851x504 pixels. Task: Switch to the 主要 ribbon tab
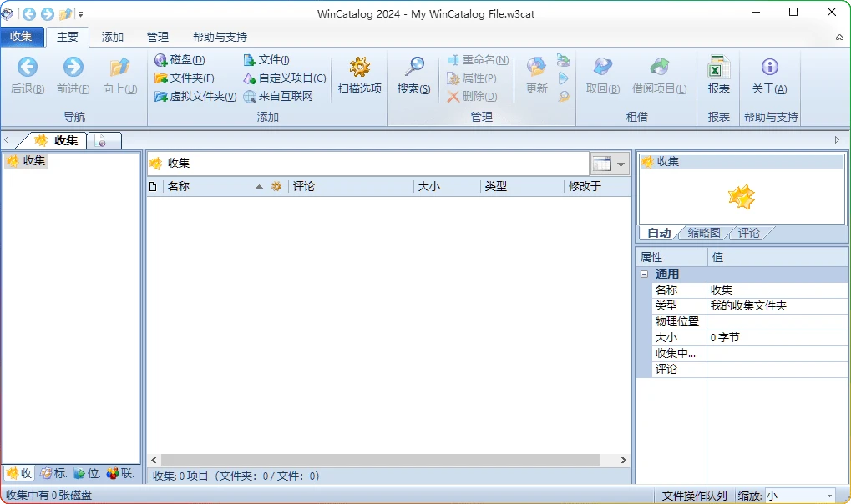pyautogui.click(x=68, y=37)
